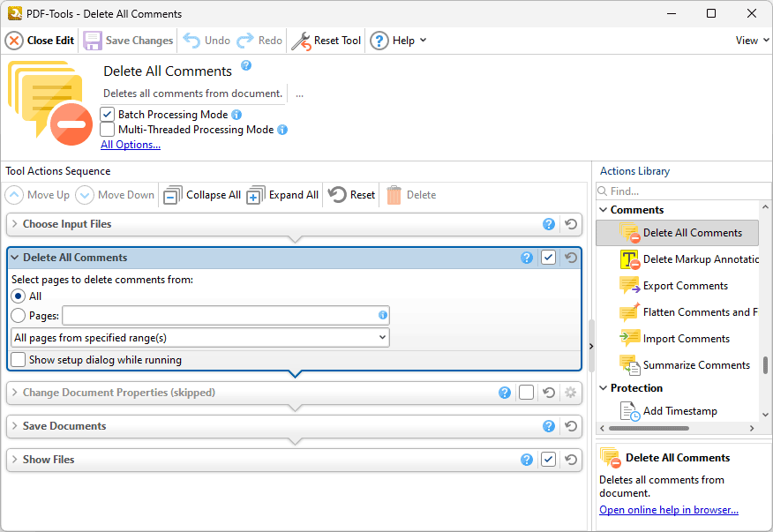Screen dimensions: 773x532
Task: Click gear icon on Change Document Properties step
Action: (x=570, y=393)
